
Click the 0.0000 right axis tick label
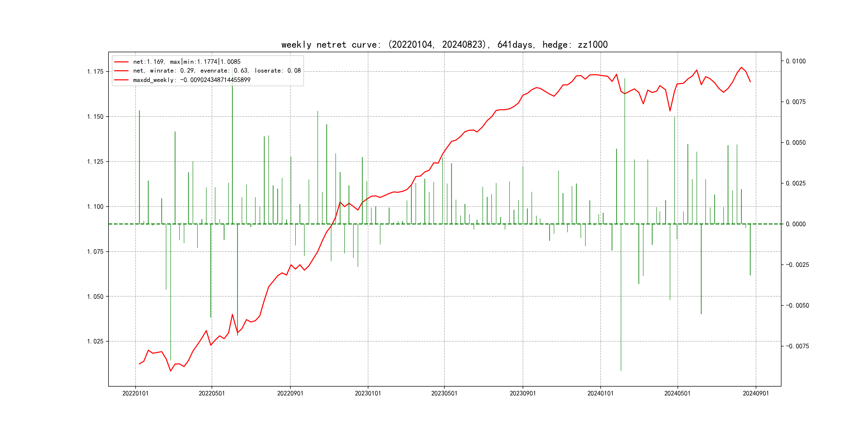point(796,224)
